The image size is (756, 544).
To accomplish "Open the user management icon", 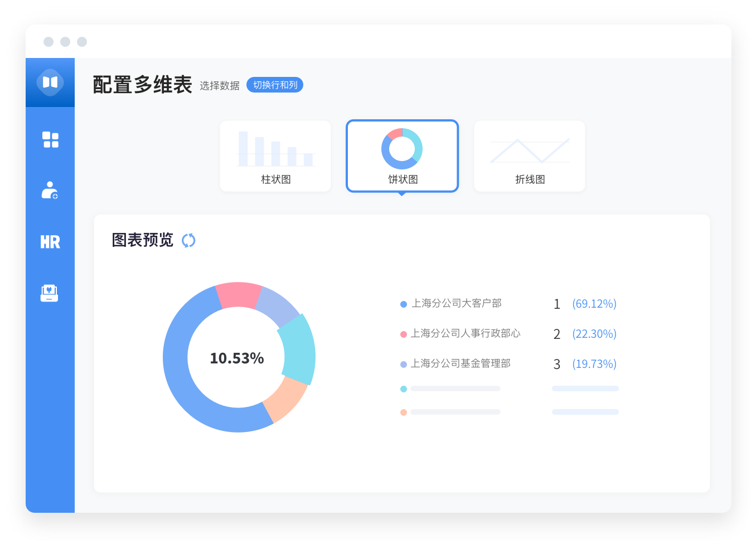I will tap(50, 190).
